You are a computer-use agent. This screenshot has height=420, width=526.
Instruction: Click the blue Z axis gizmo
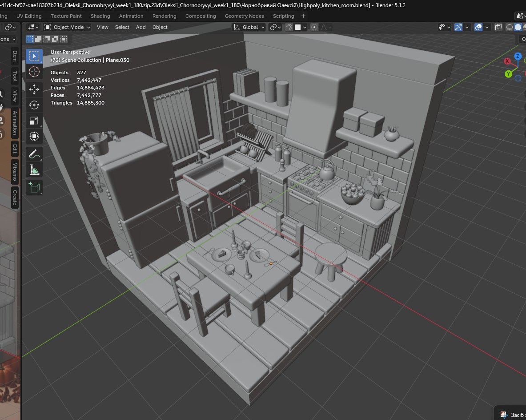(518, 57)
